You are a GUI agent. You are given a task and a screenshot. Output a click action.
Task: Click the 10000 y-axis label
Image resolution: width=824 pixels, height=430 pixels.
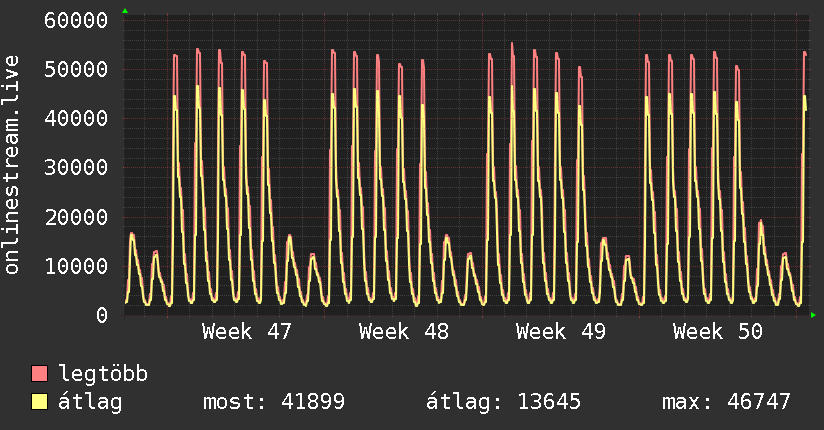point(76,266)
